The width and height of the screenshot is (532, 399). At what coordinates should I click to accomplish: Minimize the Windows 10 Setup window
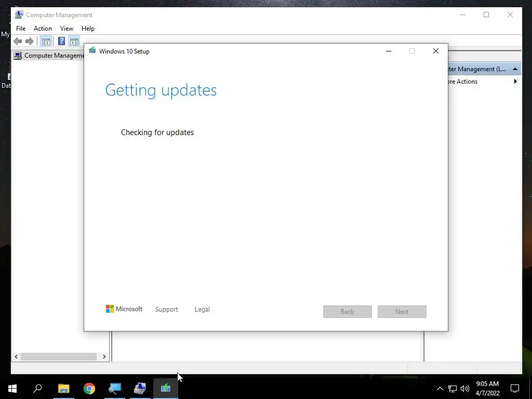389,51
